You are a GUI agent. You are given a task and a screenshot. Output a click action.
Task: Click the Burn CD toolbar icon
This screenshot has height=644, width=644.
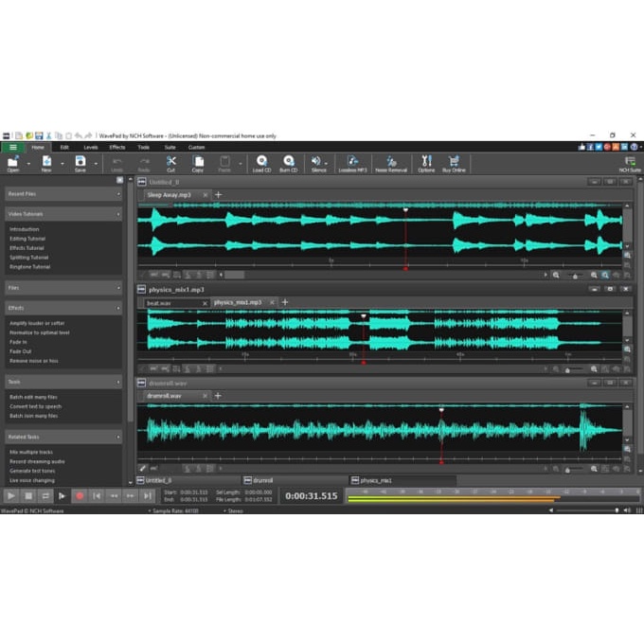(289, 162)
